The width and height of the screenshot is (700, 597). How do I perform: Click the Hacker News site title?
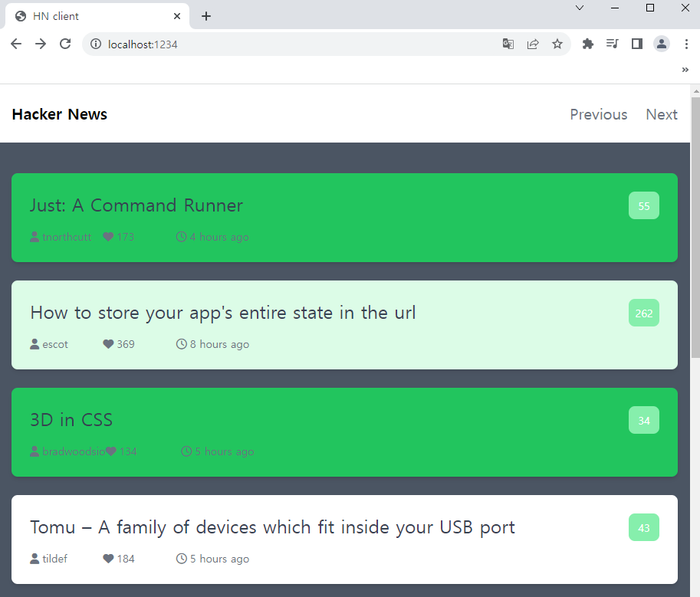pyautogui.click(x=59, y=114)
